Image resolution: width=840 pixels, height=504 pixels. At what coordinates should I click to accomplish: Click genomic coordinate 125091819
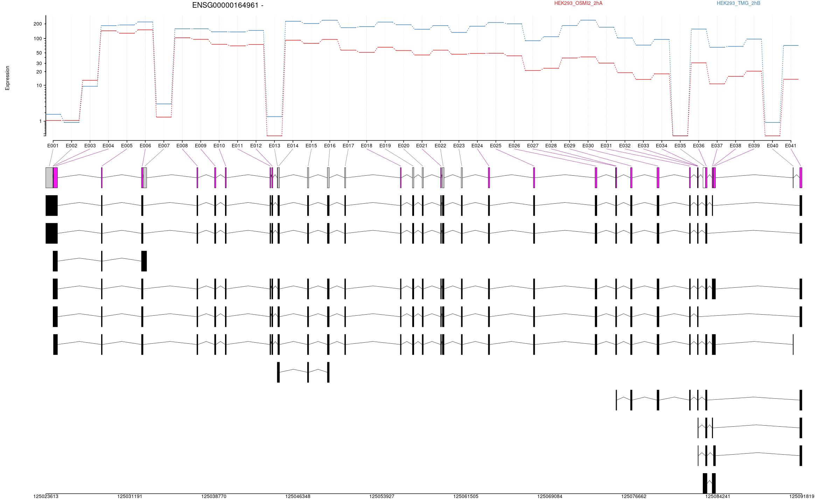802,497
